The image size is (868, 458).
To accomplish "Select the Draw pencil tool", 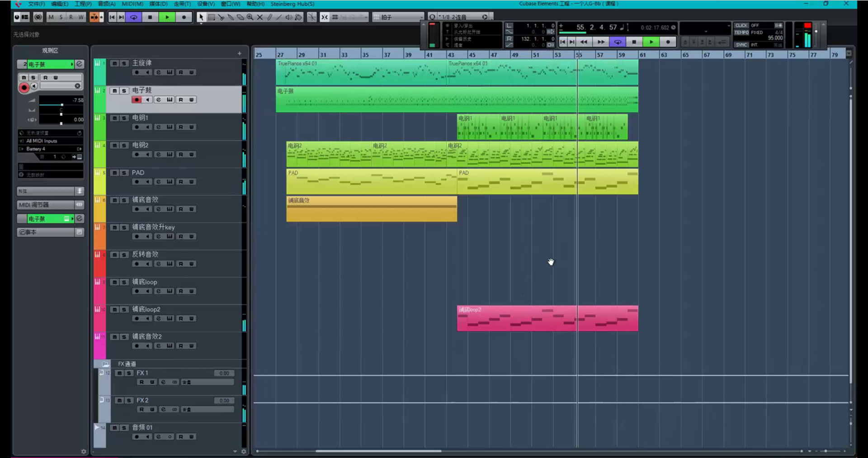I will coord(269,17).
